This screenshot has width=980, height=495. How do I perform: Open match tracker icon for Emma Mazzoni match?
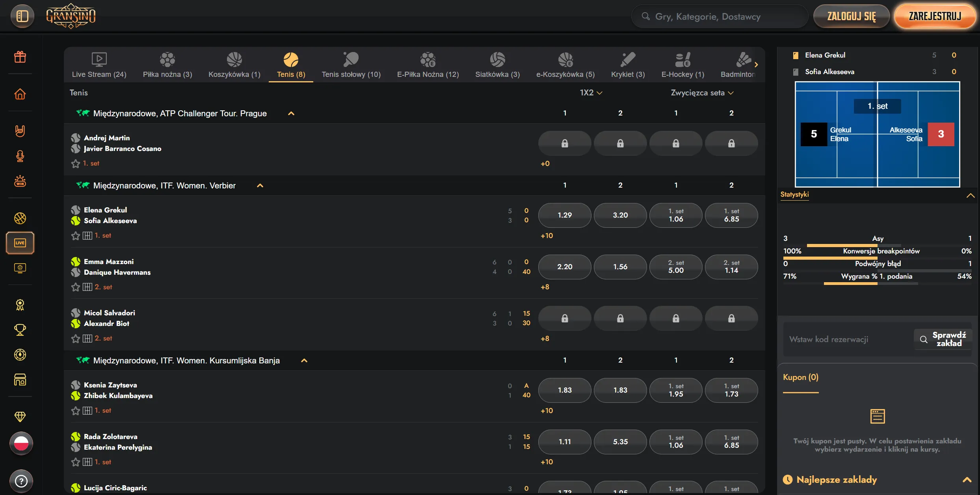(87, 287)
